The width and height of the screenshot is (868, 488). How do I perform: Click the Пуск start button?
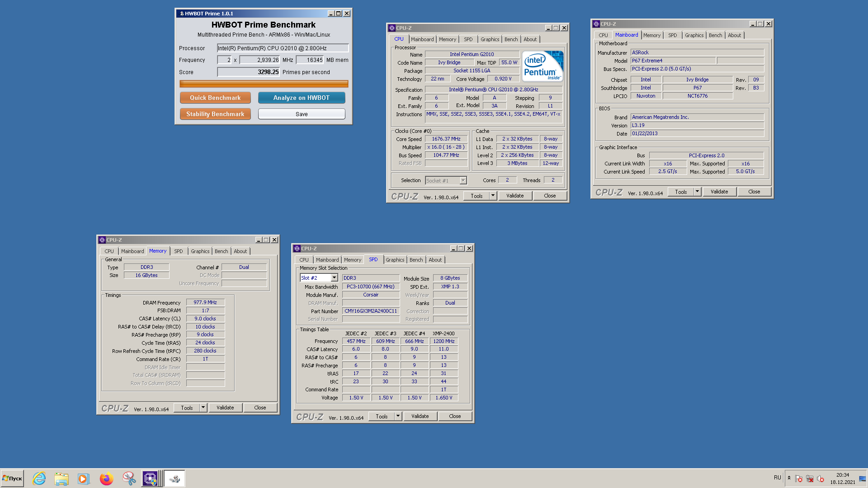[12, 479]
